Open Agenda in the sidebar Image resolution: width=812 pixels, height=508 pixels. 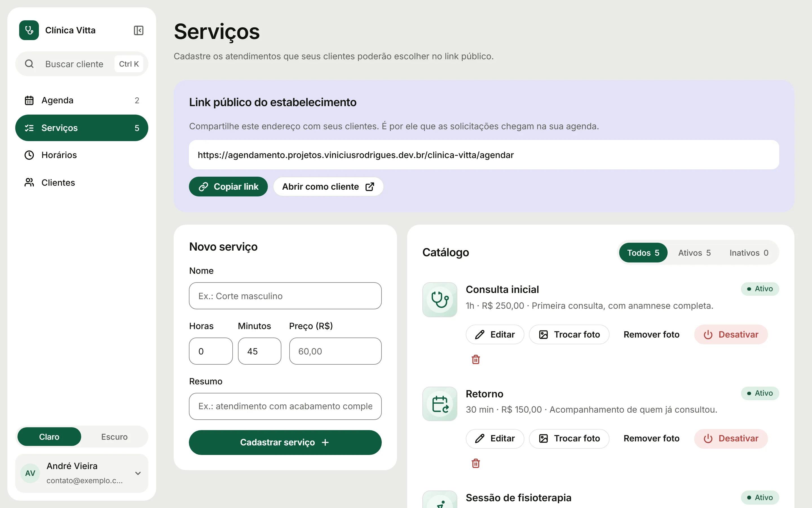[81, 100]
